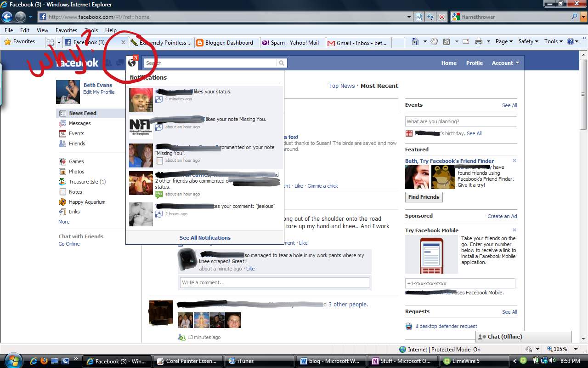
Task: Open the Edit menu
Action: click(25, 30)
